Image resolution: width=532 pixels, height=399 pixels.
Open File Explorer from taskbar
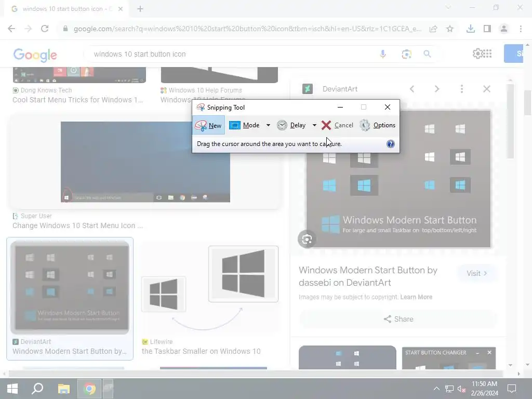63,389
